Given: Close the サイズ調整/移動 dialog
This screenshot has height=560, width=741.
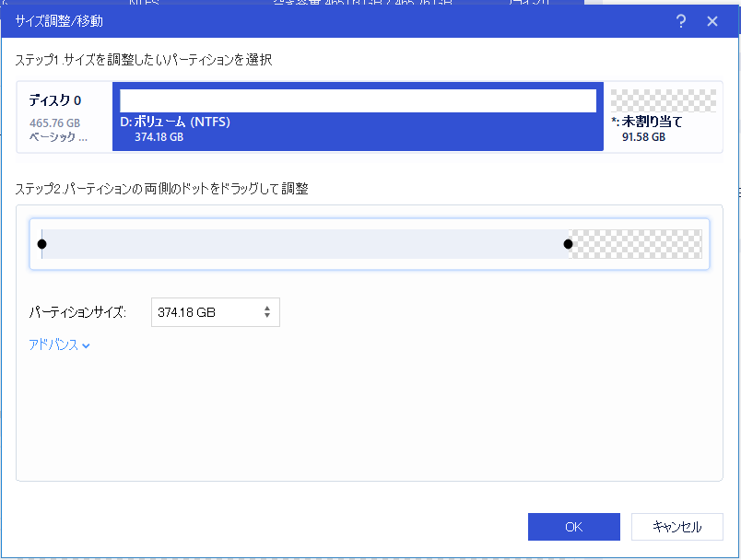Looking at the screenshot, I should click(712, 20).
